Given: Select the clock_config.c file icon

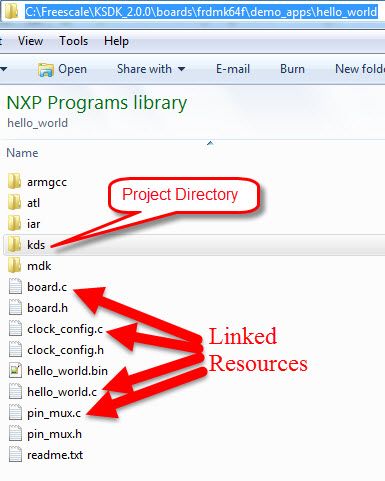Looking at the screenshot, I should pyautogui.click(x=15, y=329).
